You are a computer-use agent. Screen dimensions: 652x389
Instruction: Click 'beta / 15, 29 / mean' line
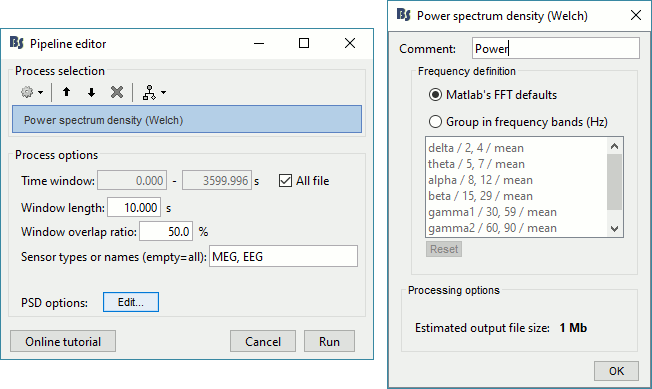click(480, 196)
